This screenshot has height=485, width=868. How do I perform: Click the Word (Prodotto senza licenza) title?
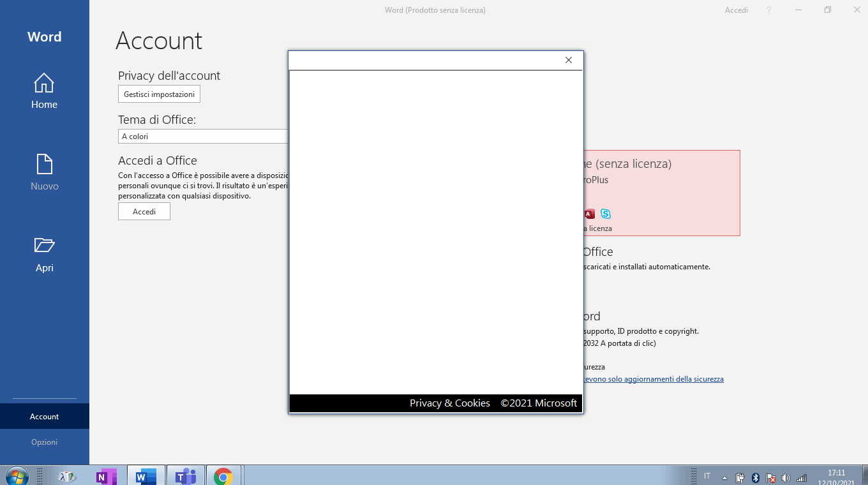pyautogui.click(x=435, y=10)
